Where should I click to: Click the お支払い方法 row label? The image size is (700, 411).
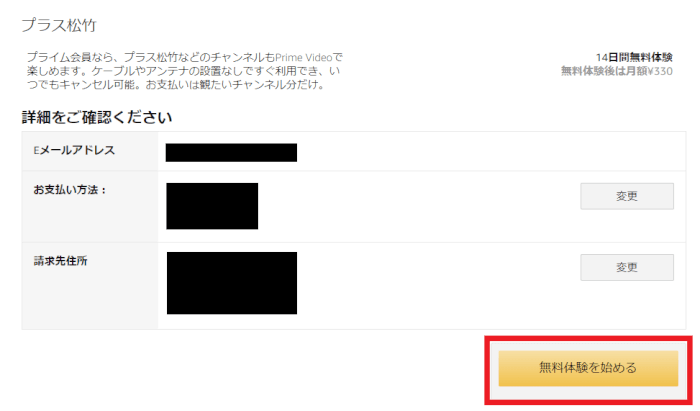(x=70, y=190)
